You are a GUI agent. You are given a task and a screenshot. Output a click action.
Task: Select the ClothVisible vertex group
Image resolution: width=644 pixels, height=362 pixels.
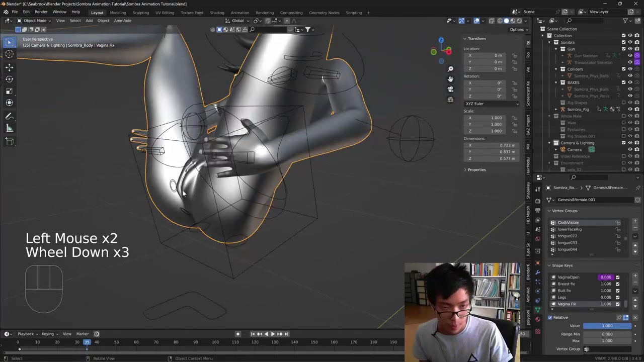coord(568,223)
